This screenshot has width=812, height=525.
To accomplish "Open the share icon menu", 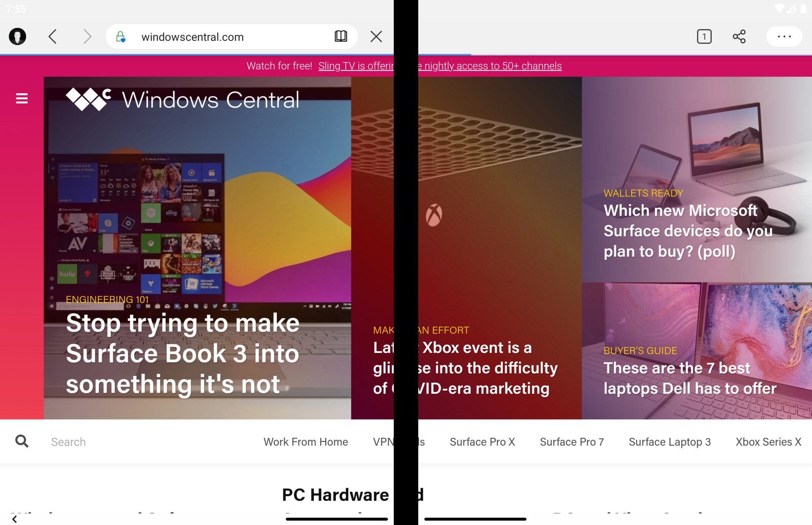I will (739, 37).
